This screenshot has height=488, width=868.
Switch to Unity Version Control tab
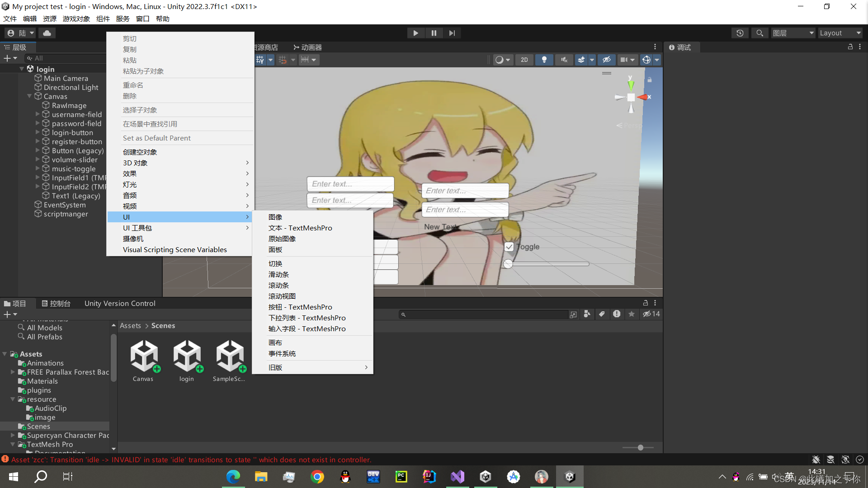point(120,304)
